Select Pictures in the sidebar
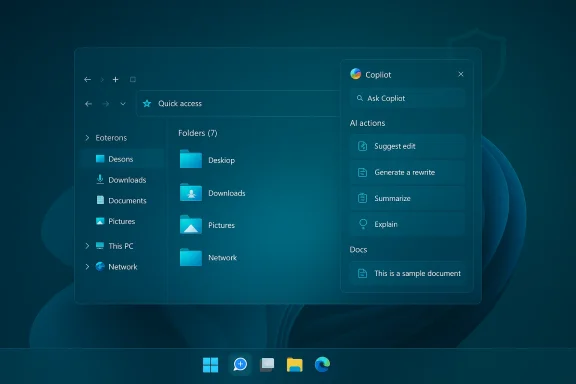Image resolution: width=576 pixels, height=384 pixels. coord(122,221)
